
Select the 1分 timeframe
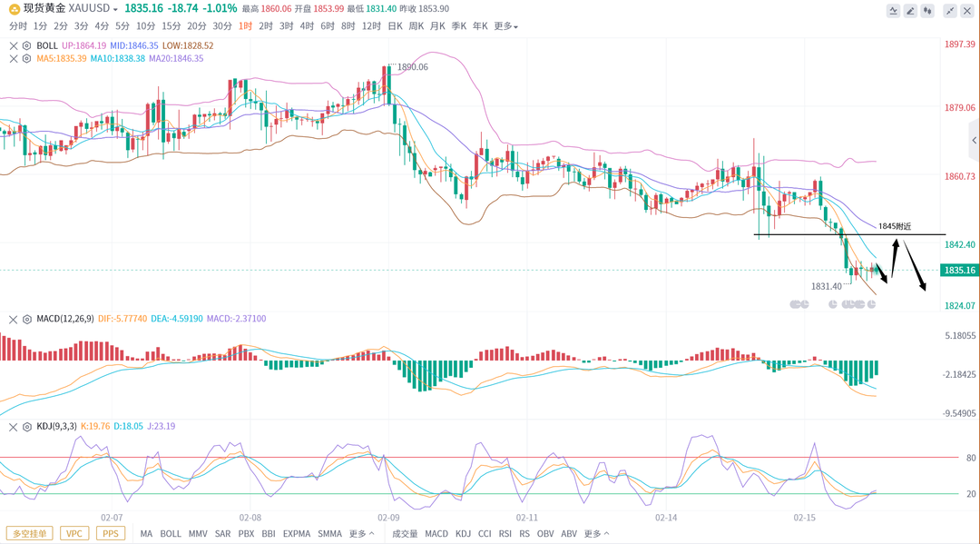pyautogui.click(x=40, y=26)
